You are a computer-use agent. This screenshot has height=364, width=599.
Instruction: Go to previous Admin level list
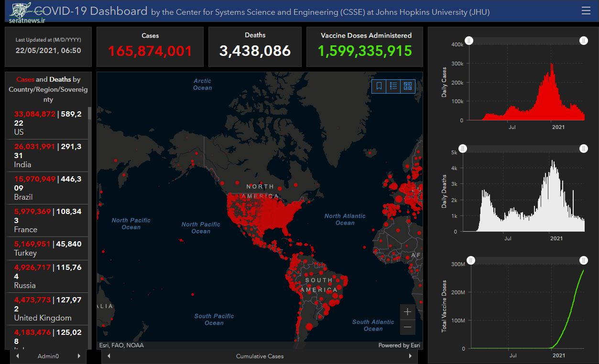pyautogui.click(x=18, y=356)
